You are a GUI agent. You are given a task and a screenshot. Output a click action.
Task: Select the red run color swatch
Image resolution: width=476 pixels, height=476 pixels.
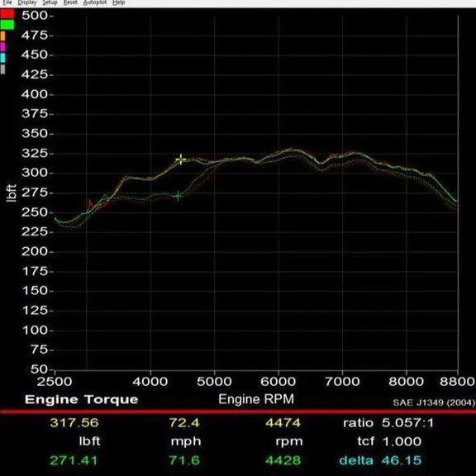click(x=7, y=14)
